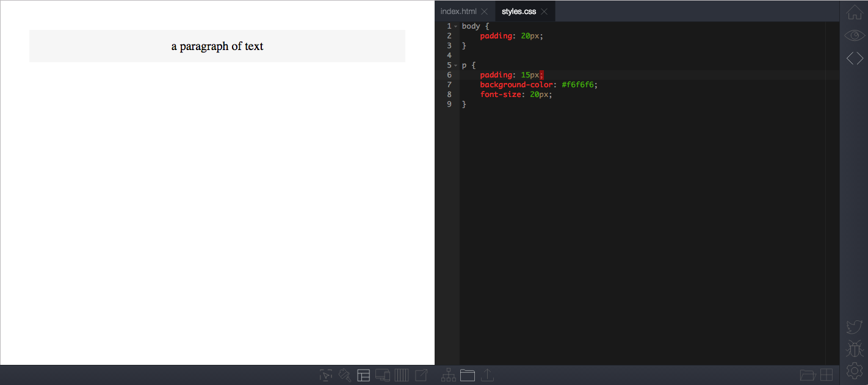Collapse the body rule on line 1
The width and height of the screenshot is (868, 385).
pos(455,26)
